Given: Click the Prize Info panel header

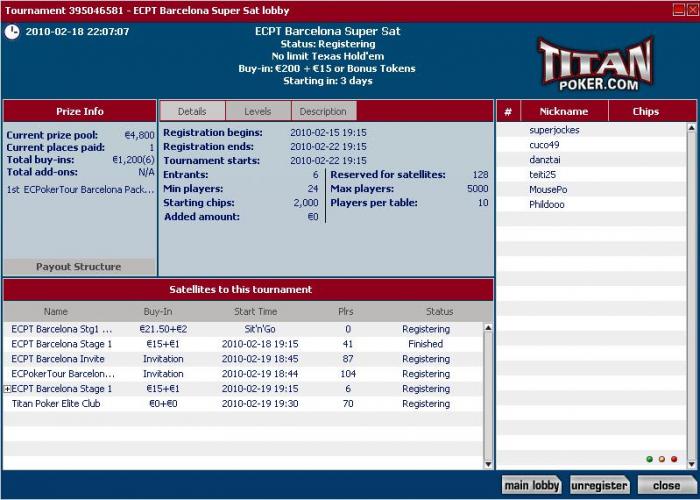Looking at the screenshot, I should (80, 111).
